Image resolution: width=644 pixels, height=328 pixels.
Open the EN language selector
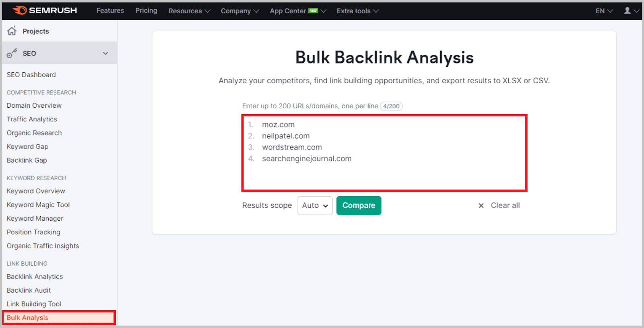click(x=604, y=11)
